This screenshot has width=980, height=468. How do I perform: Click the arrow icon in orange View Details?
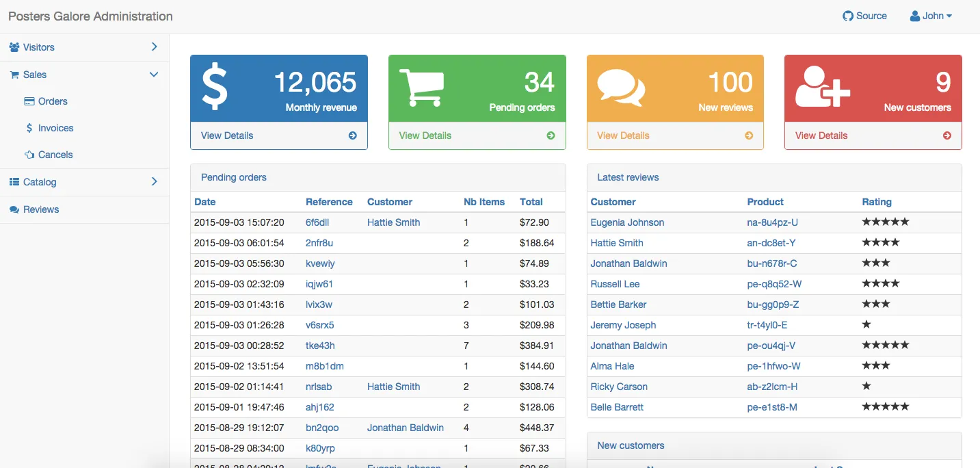(x=749, y=135)
